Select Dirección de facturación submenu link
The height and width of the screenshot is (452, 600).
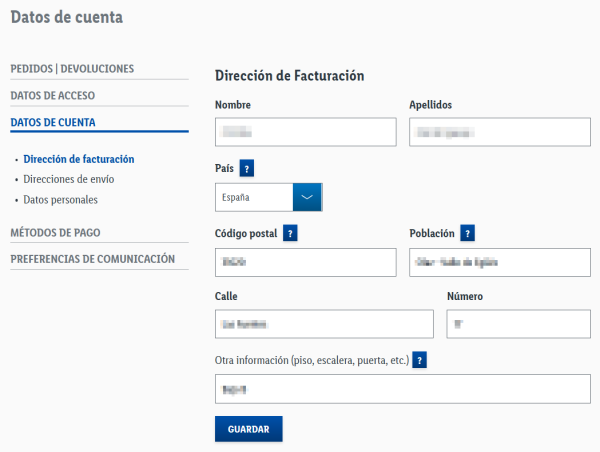point(79,159)
